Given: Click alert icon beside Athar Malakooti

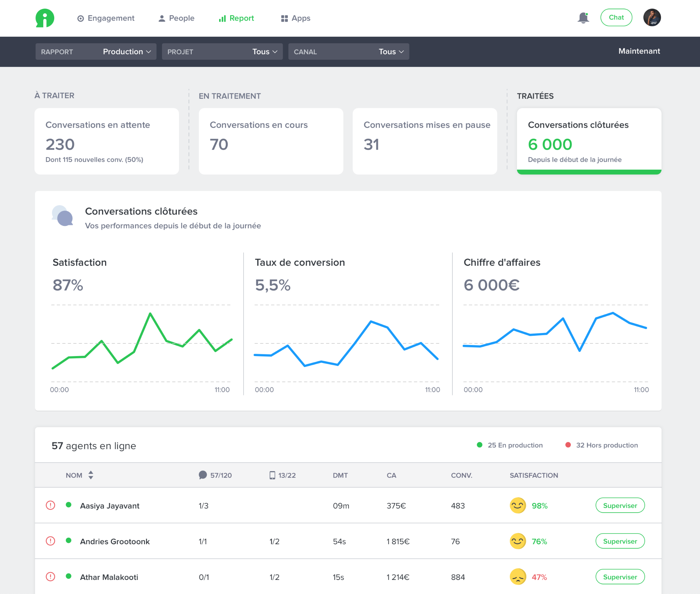Looking at the screenshot, I should click(x=50, y=576).
